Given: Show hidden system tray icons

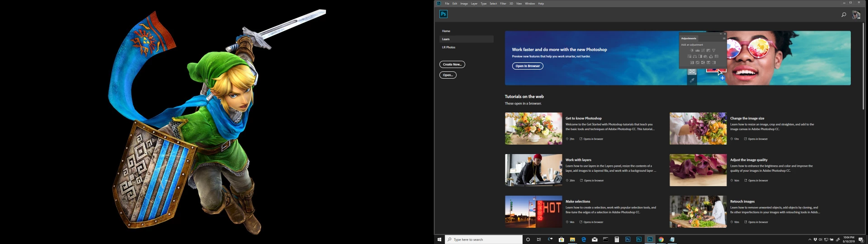Looking at the screenshot, I should (809, 239).
